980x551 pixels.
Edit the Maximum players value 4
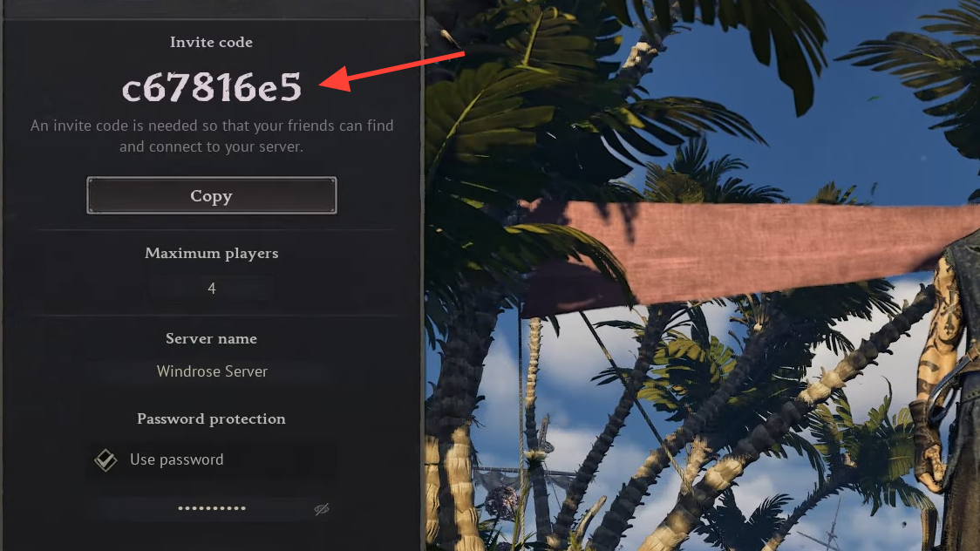tap(211, 288)
